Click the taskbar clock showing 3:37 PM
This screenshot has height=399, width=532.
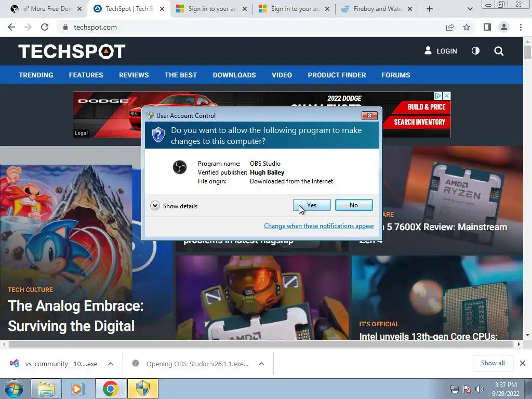tap(506, 389)
